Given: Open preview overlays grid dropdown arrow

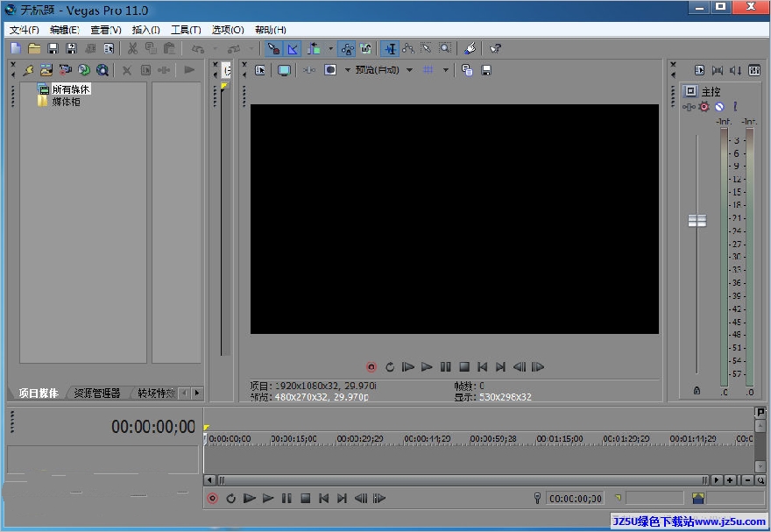Looking at the screenshot, I should pos(445,70).
